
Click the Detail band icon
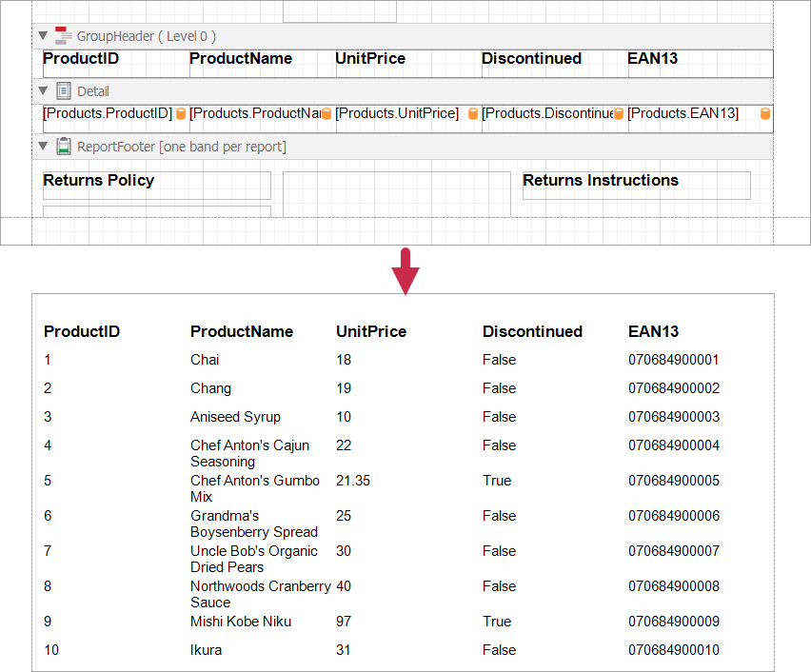point(64,91)
